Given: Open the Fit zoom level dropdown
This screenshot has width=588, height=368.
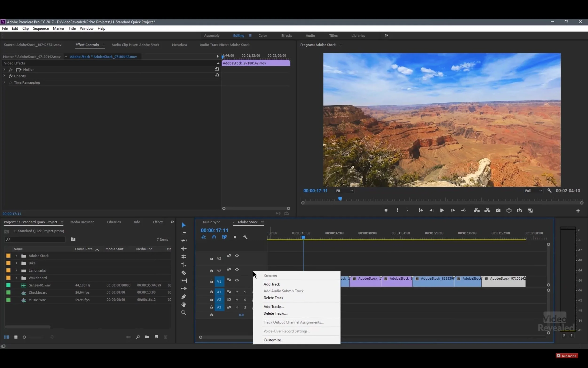Looking at the screenshot, I should click(x=344, y=191).
